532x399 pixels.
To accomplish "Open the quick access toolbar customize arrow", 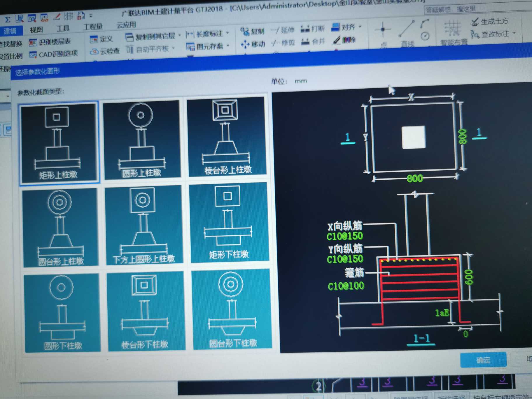I will pyautogui.click(x=91, y=15).
